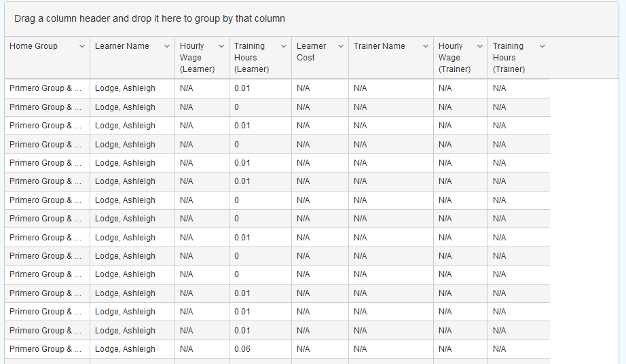
Task: Sort by the Home Group column header
Action: tap(34, 46)
